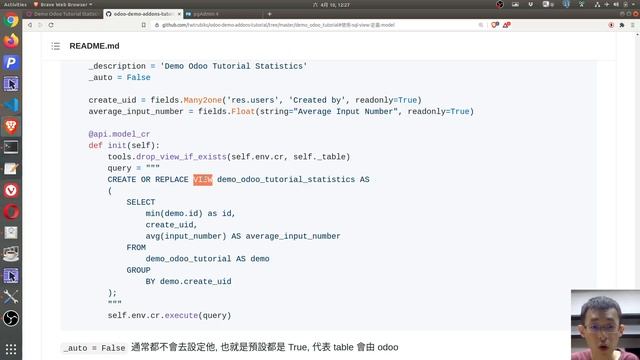Bookmark this page icon in address bar

[144, 25]
